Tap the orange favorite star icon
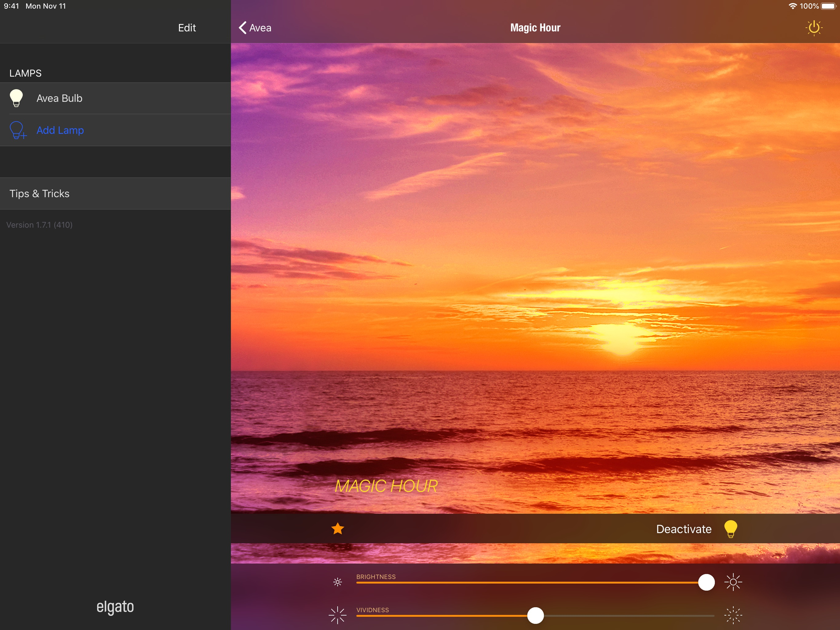The image size is (840, 630). [x=338, y=528]
